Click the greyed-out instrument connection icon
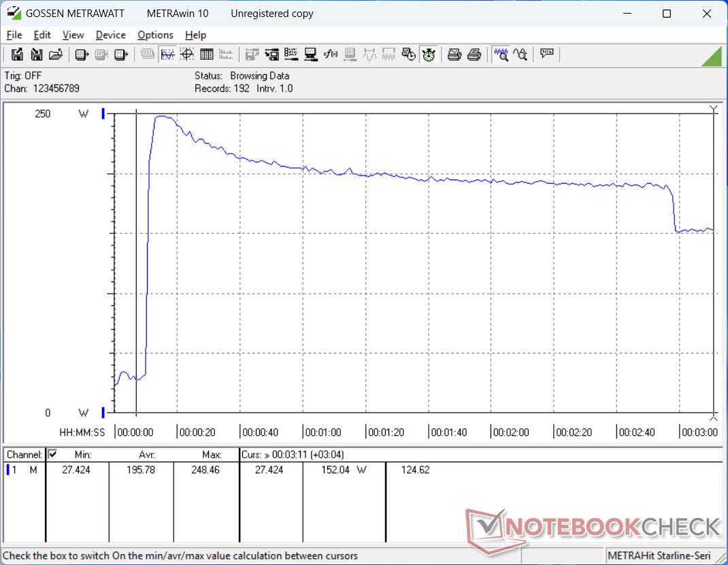Viewport: 728px width, 565px height. point(350,55)
